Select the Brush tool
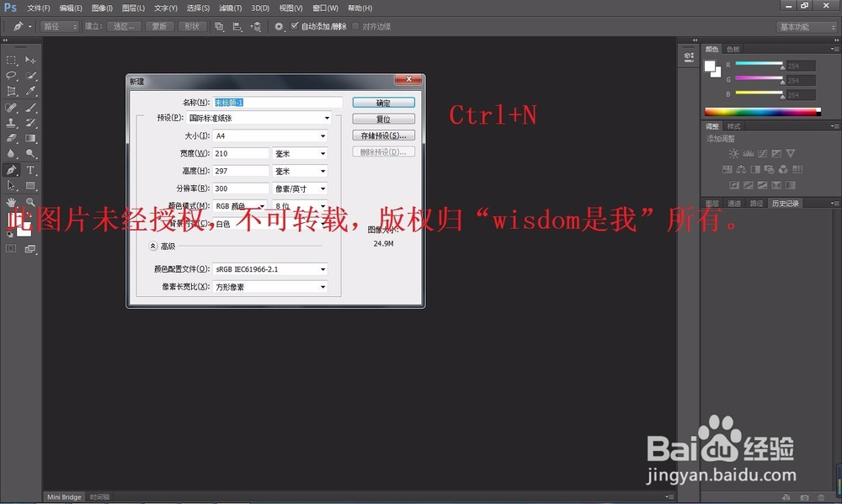Viewport: 842px width, 504px height. 30,108
